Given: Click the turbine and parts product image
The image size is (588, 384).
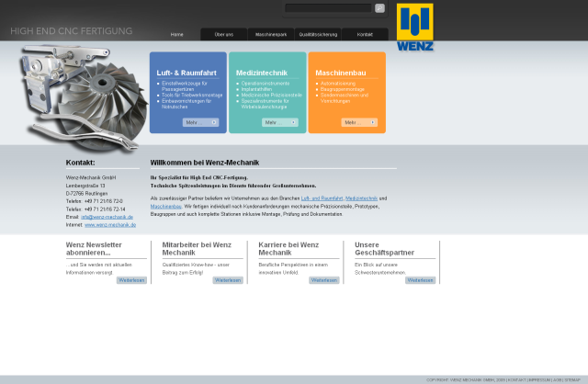Looking at the screenshot, I should [x=84, y=98].
